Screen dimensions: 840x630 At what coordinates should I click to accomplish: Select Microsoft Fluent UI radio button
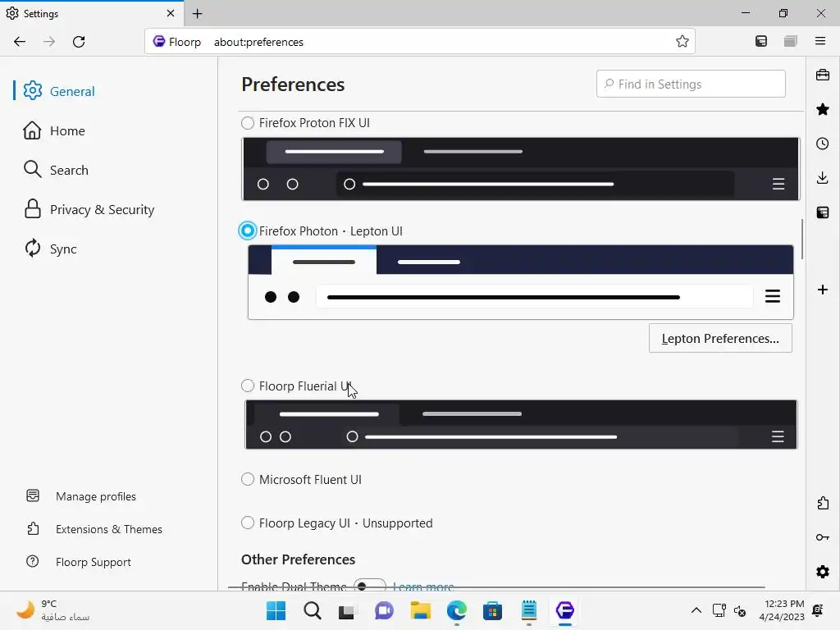point(248,479)
